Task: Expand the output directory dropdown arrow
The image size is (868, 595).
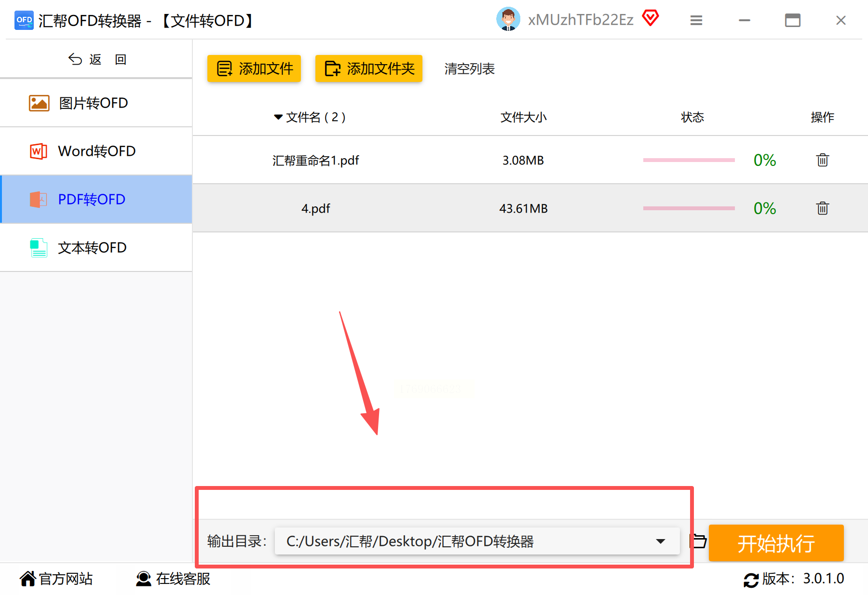Action: click(x=661, y=541)
